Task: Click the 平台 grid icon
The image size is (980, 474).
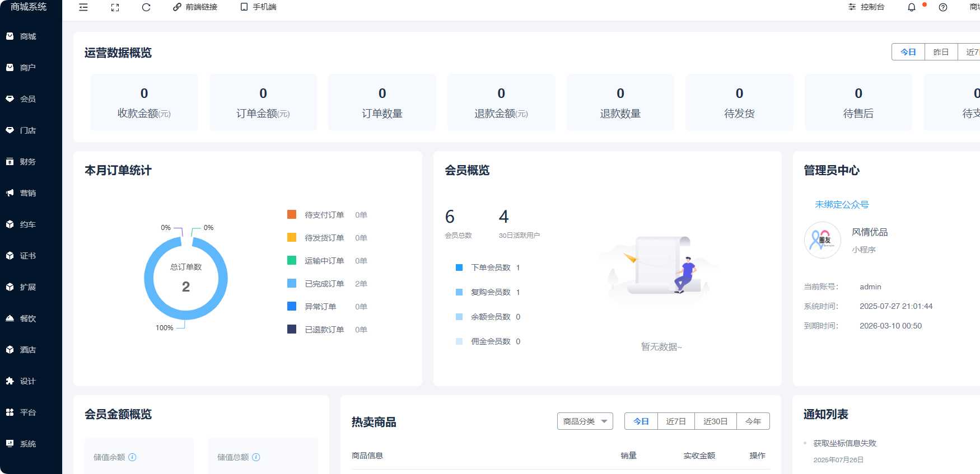Action: [x=10, y=412]
